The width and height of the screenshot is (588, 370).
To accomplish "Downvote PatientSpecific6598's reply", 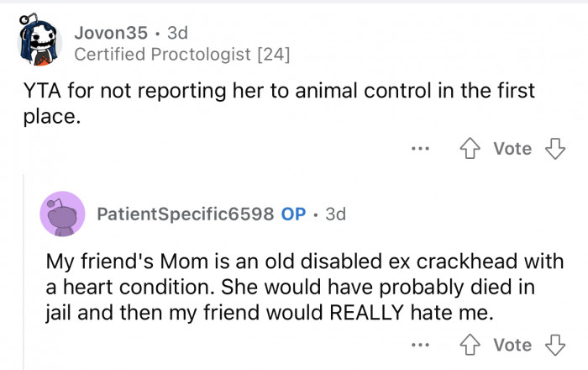I will [554, 346].
